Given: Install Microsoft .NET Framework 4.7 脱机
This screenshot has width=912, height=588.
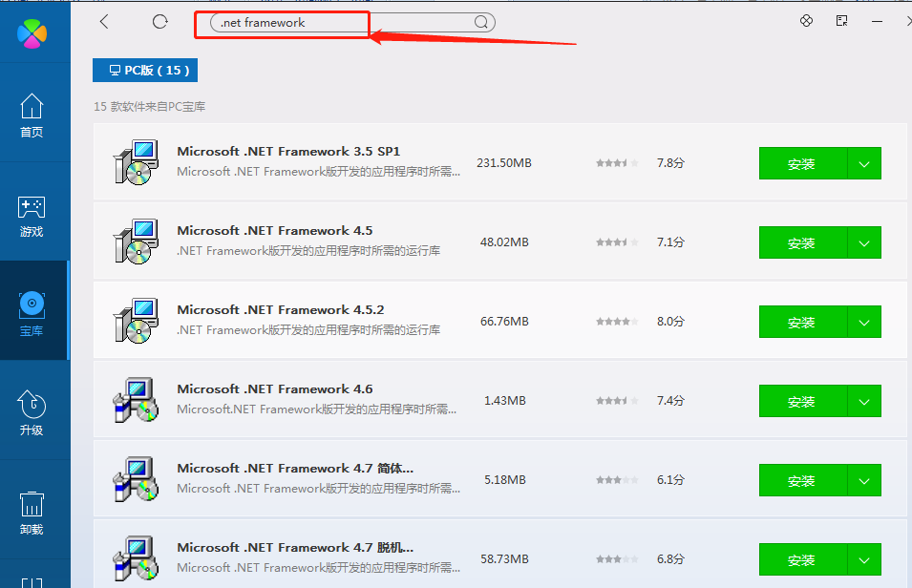Looking at the screenshot, I should (802, 559).
